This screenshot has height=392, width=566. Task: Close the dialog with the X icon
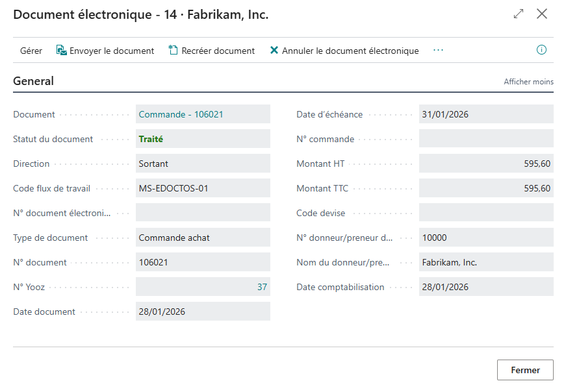(542, 14)
